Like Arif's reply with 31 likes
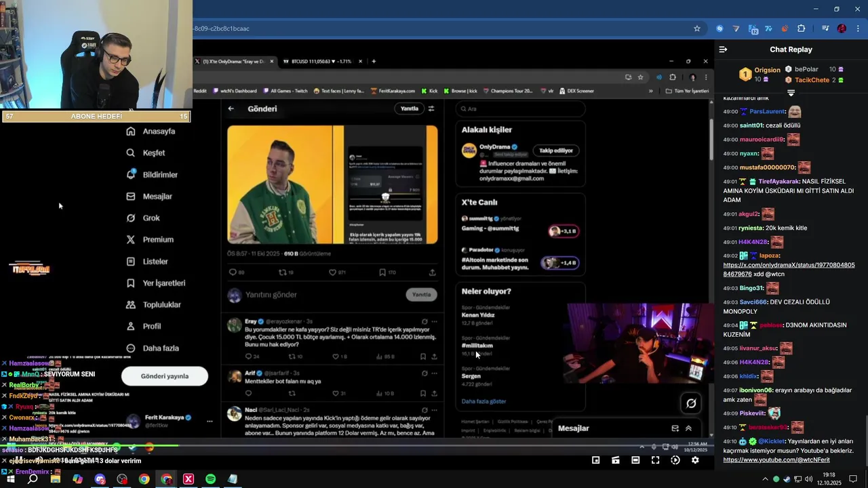The image size is (868, 488). [336, 393]
